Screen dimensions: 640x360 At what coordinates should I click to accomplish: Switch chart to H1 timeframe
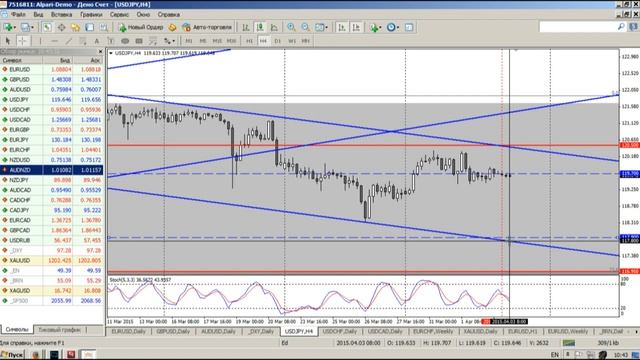tap(249, 41)
